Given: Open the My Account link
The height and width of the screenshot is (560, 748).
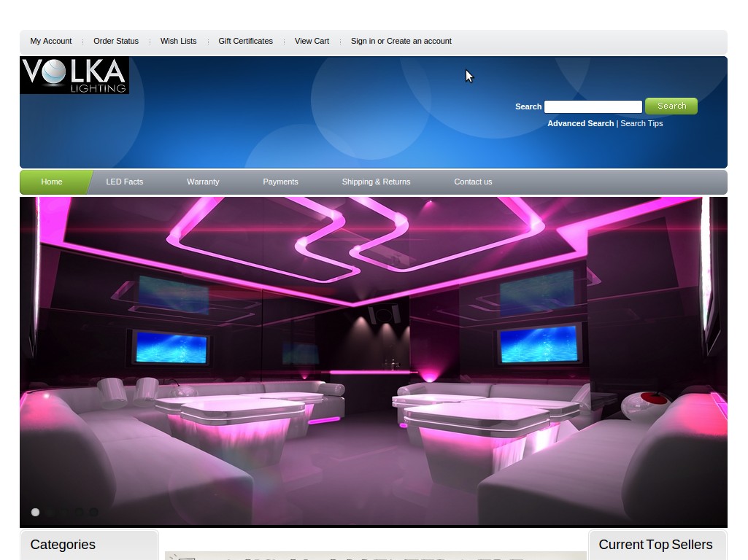Looking at the screenshot, I should click(51, 41).
